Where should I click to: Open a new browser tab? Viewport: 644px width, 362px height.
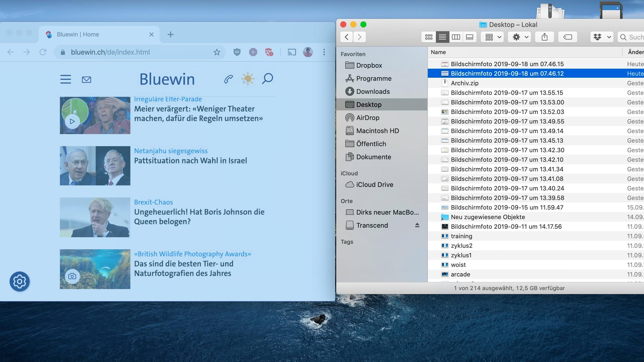pos(171,34)
